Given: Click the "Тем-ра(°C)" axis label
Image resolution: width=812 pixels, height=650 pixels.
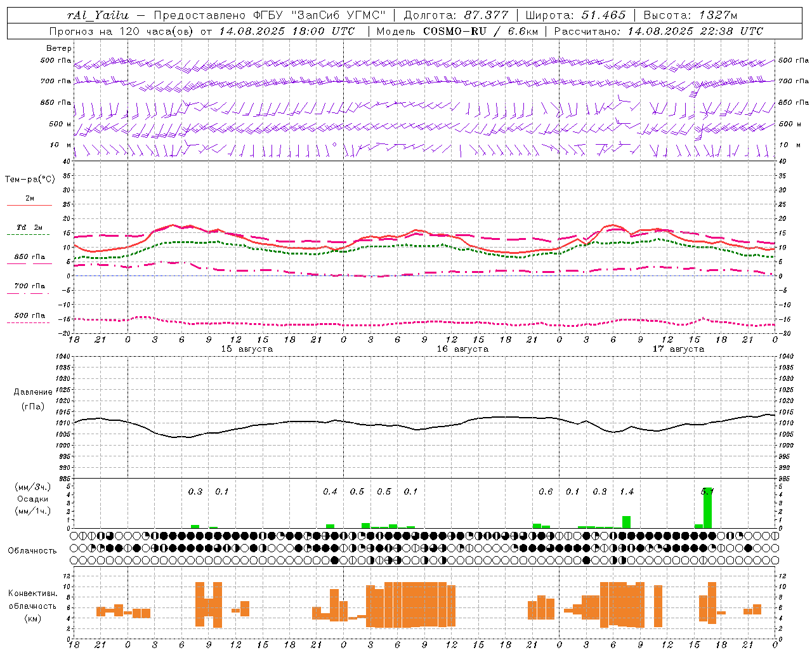Looking at the screenshot, I should pos(30,180).
